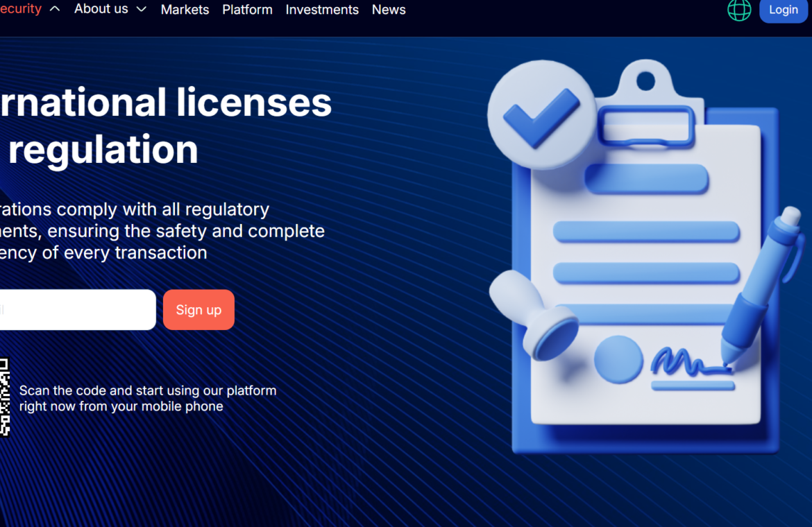Go to the Markets page

pyautogui.click(x=185, y=10)
